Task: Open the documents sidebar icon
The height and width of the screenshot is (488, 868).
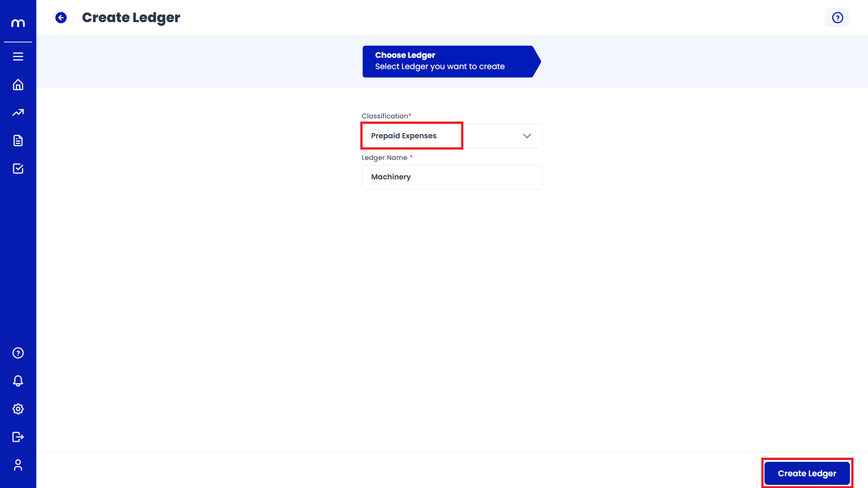Action: point(18,141)
